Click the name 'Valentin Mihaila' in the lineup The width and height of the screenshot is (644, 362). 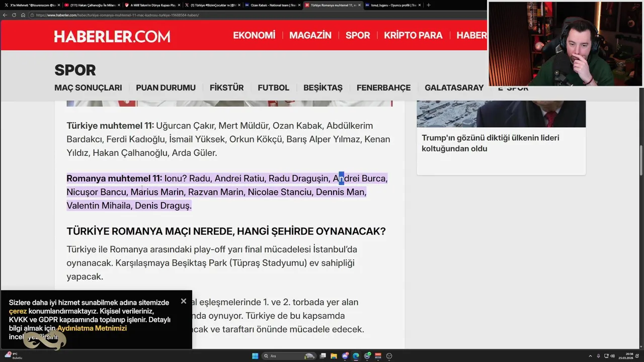(99, 206)
